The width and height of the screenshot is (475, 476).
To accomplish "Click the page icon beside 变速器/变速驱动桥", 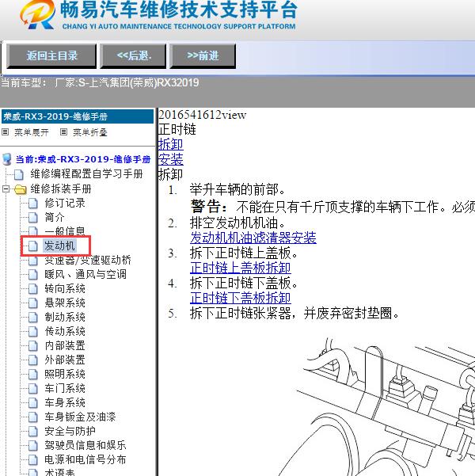I will pyautogui.click(x=33, y=260).
